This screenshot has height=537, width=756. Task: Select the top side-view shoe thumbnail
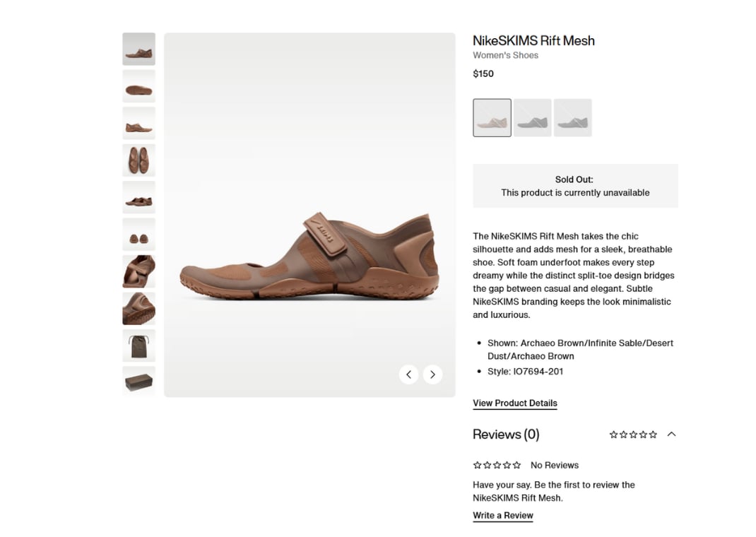point(138,48)
